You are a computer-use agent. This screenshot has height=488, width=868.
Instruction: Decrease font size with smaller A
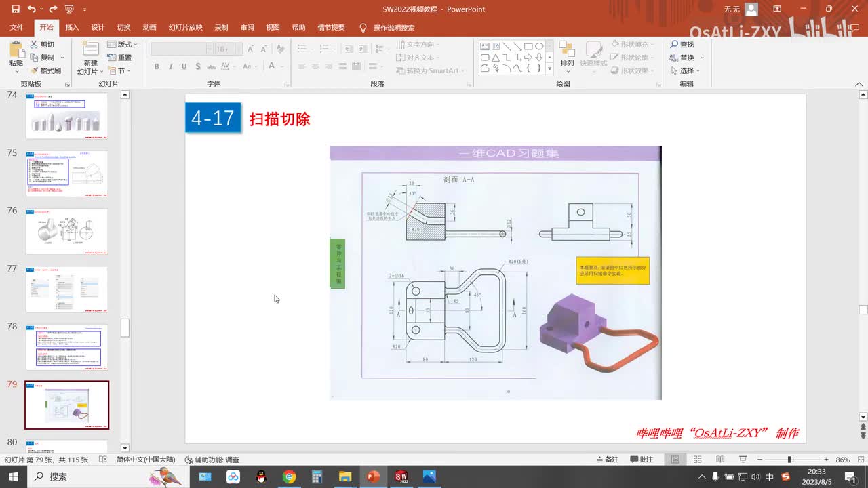[263, 49]
